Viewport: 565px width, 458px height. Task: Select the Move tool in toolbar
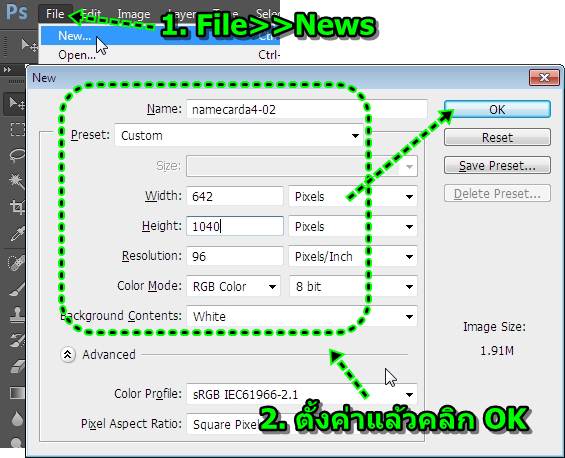point(15,104)
